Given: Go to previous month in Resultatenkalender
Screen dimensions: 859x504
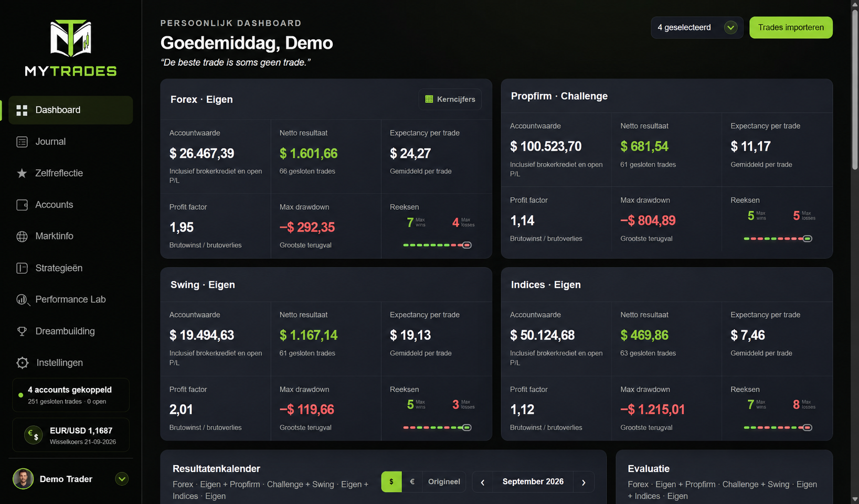Looking at the screenshot, I should coord(483,482).
